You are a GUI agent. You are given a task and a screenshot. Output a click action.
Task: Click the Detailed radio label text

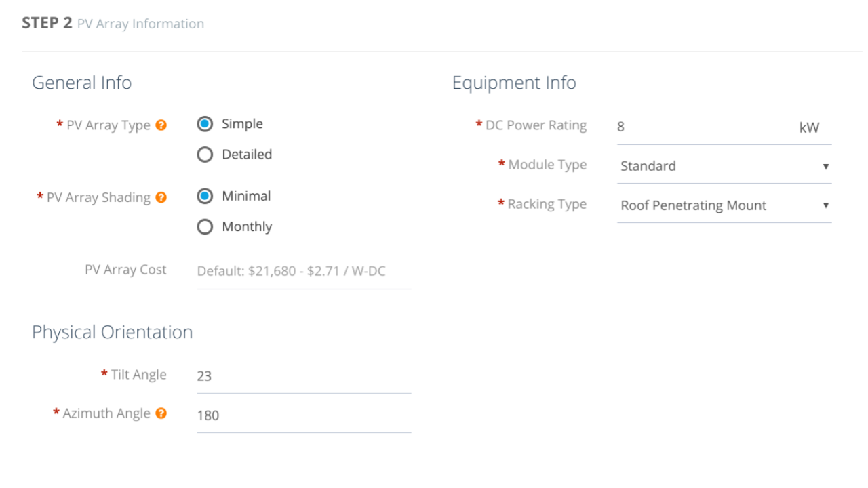pyautogui.click(x=247, y=155)
